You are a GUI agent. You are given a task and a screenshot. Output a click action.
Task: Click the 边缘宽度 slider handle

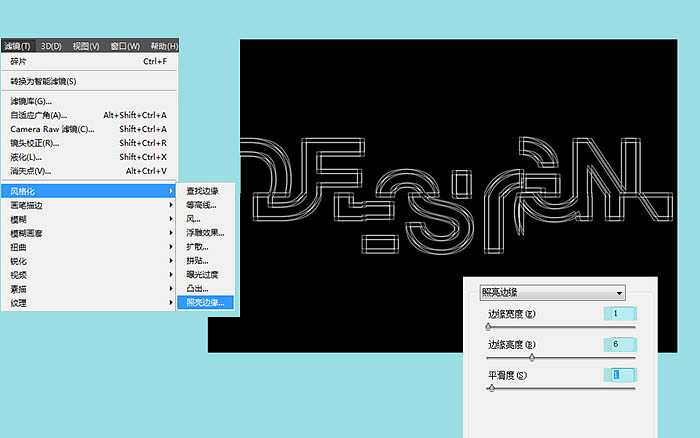tap(489, 326)
